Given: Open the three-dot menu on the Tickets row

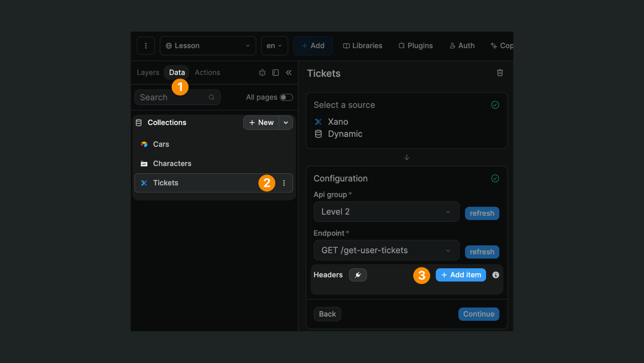Looking at the screenshot, I should pyautogui.click(x=284, y=183).
